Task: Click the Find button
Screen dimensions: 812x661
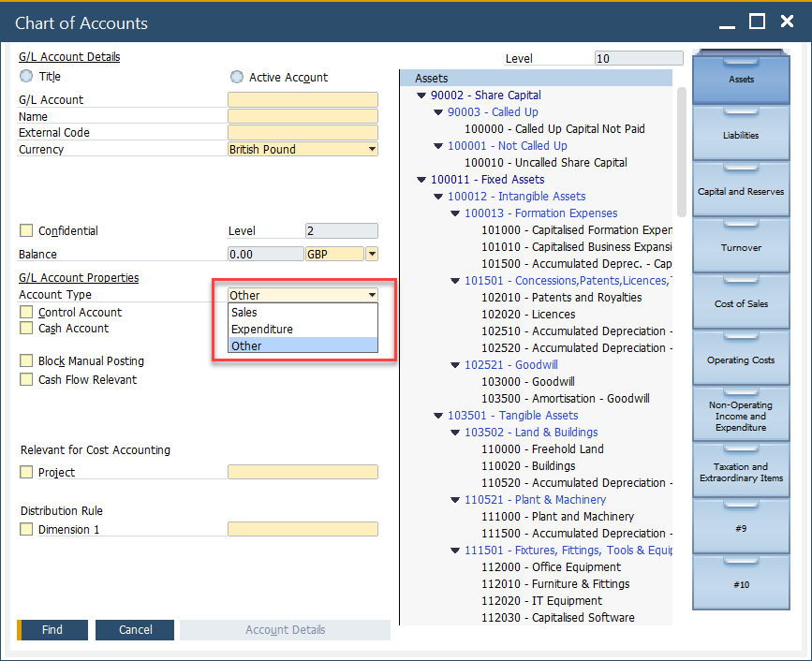Action: (52, 630)
